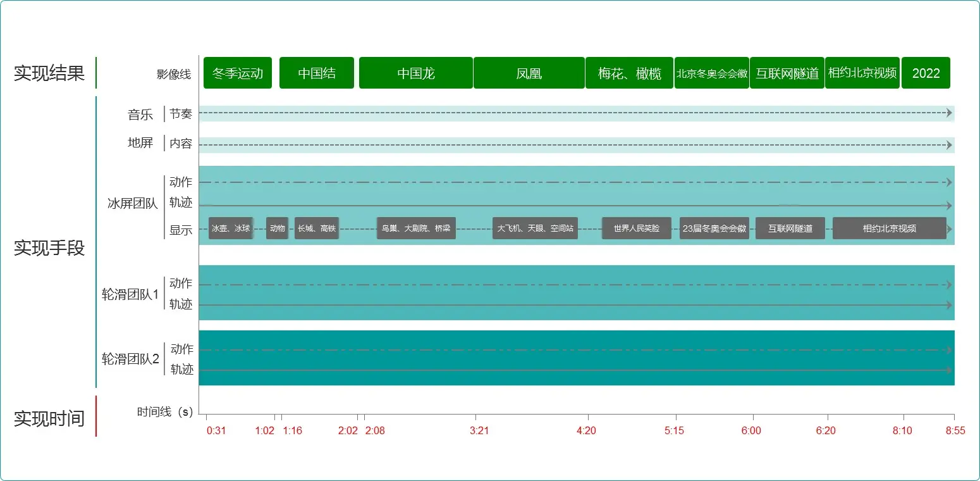Click the gray 冰壶、冰球 display block
980x481 pixels.
coord(231,228)
